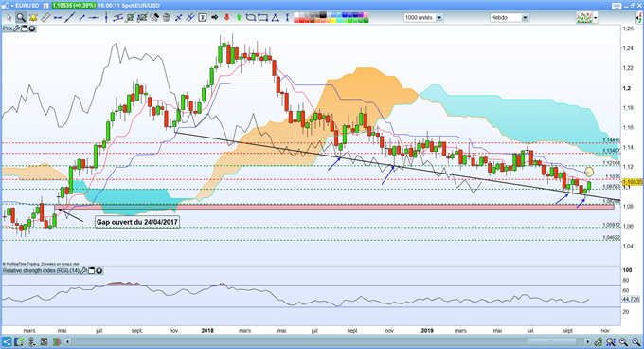Viewport: 644px width, 349px height.
Task: Select the horizontal line drawing tool
Action: (58, 18)
